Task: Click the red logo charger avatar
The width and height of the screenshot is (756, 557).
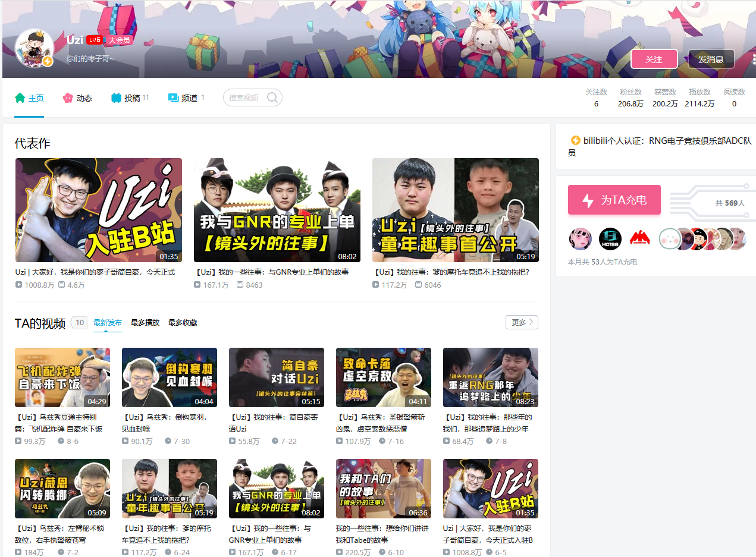Action: tap(640, 238)
